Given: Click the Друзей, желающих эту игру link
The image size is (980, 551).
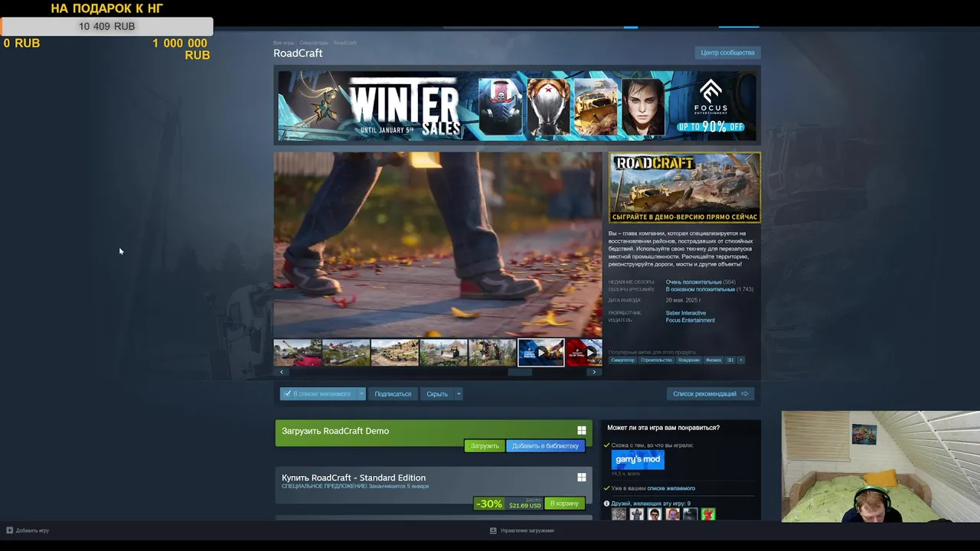Looking at the screenshot, I should 651,504.
